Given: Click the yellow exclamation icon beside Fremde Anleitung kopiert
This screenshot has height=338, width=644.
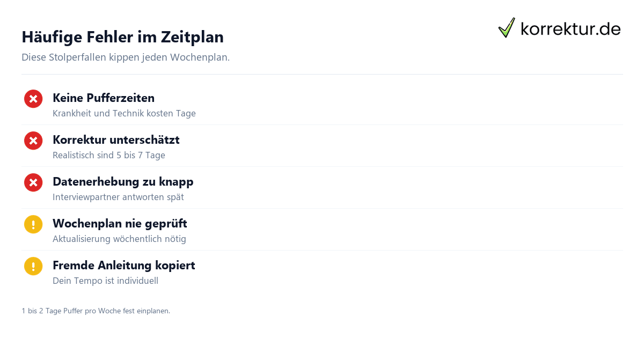Looking at the screenshot, I should (x=33, y=266).
